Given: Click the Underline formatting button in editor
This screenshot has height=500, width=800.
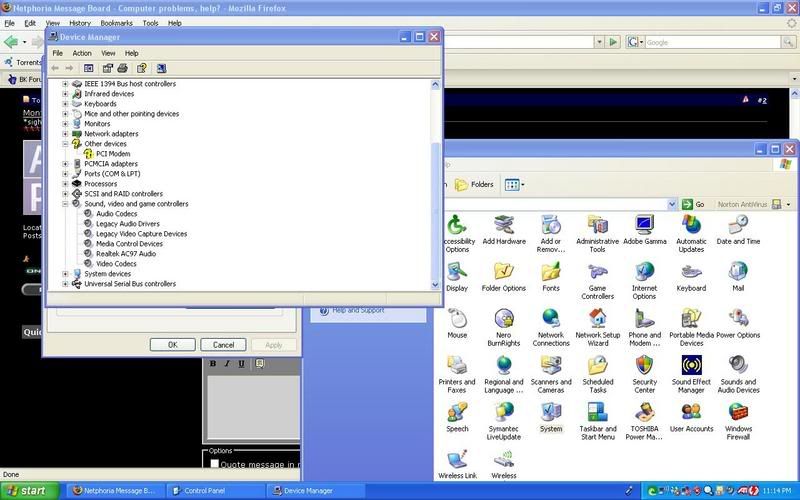Looking at the screenshot, I should pyautogui.click(x=241, y=363).
